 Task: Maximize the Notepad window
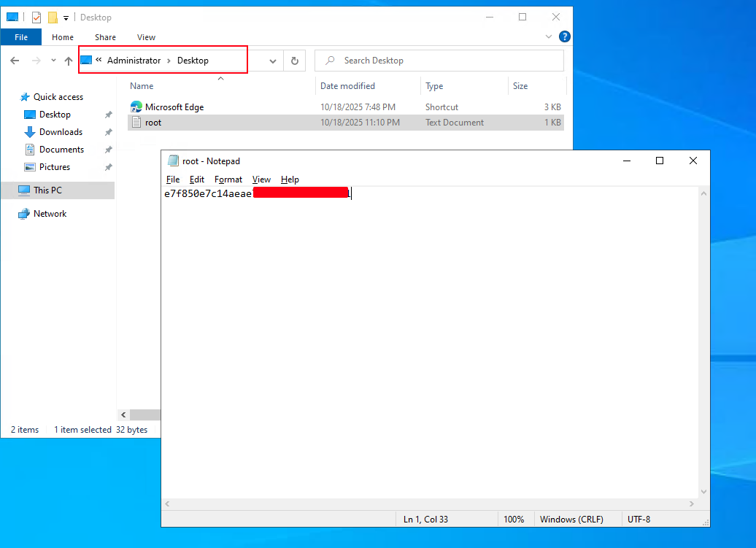click(x=660, y=161)
